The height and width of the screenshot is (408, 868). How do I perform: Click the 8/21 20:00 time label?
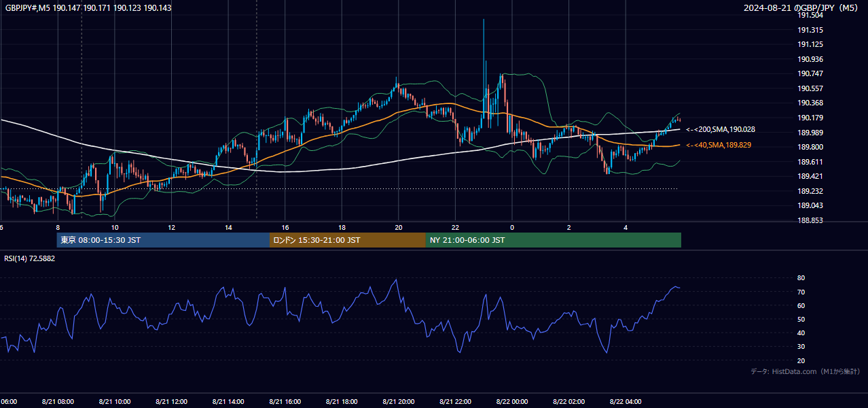click(x=399, y=401)
